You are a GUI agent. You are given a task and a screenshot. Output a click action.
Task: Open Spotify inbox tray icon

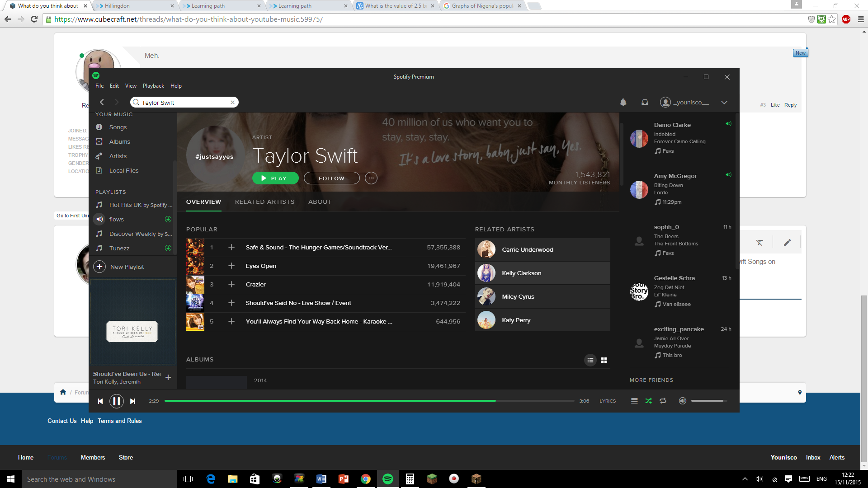[645, 102]
